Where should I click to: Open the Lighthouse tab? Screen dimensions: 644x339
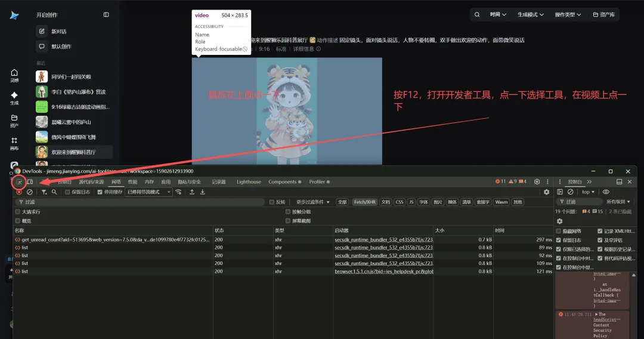[249, 181]
